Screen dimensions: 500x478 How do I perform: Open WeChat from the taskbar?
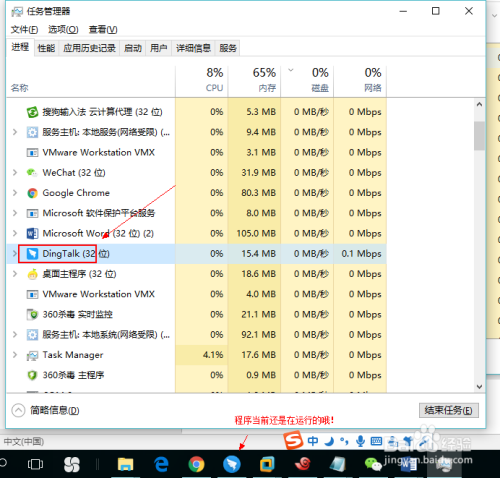click(x=373, y=464)
